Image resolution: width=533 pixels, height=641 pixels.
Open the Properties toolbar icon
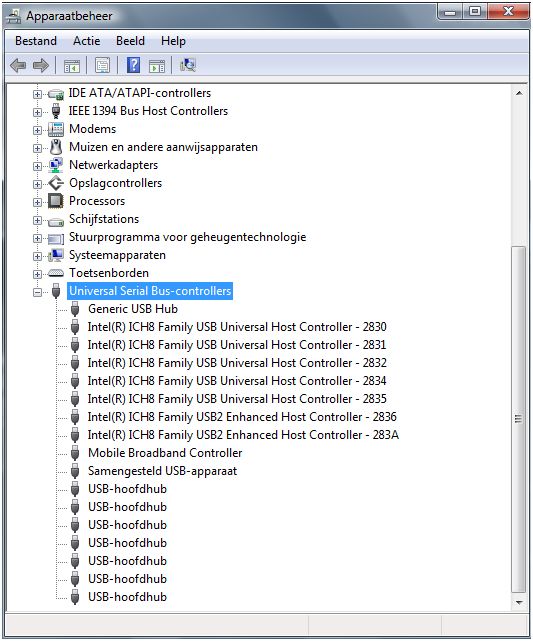pos(102,65)
